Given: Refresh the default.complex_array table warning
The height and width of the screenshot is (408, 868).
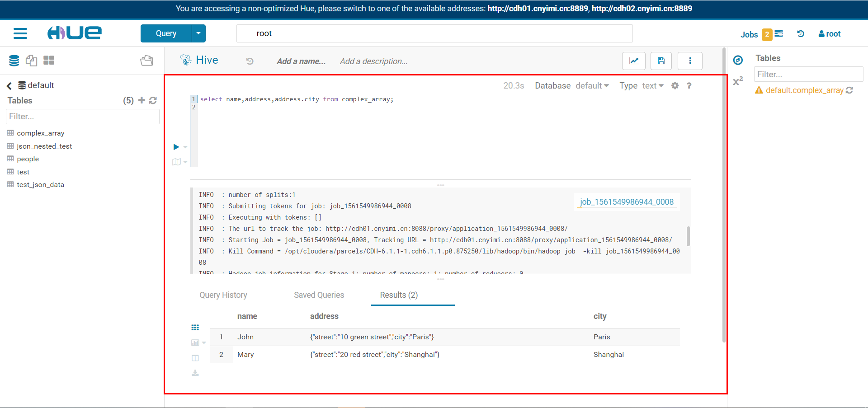Looking at the screenshot, I should click(x=849, y=90).
